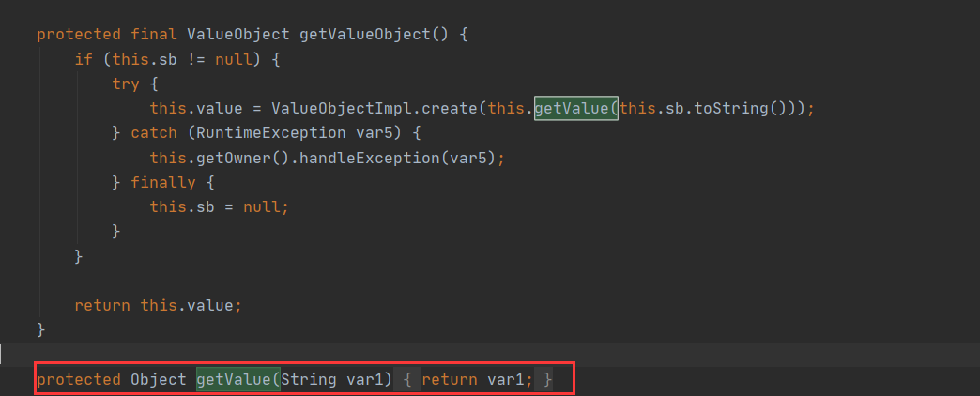Place cursor on the try keyword

[126, 84]
